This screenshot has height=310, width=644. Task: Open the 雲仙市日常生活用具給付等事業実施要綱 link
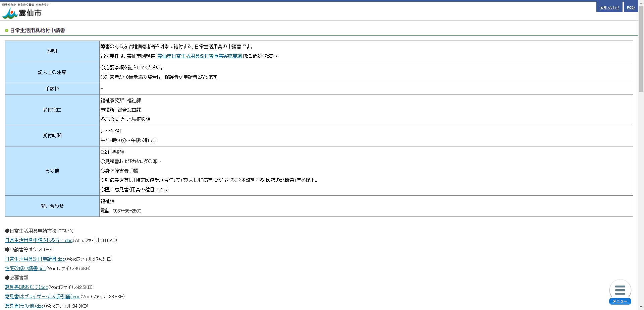tap(200, 56)
